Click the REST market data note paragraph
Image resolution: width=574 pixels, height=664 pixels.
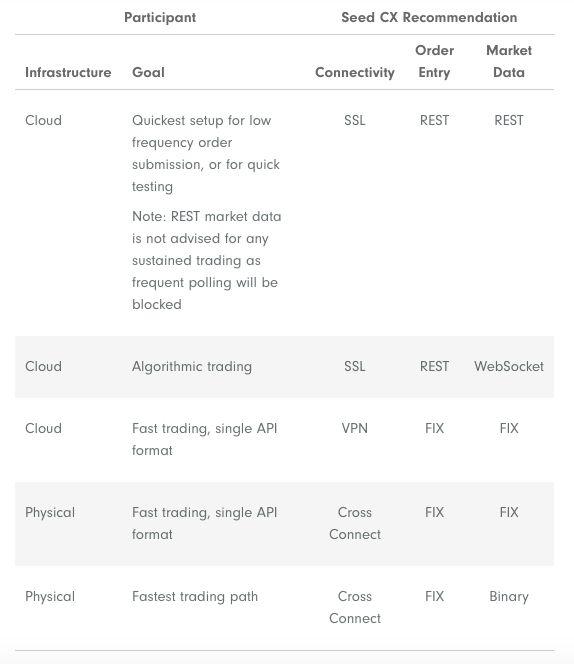point(207,260)
